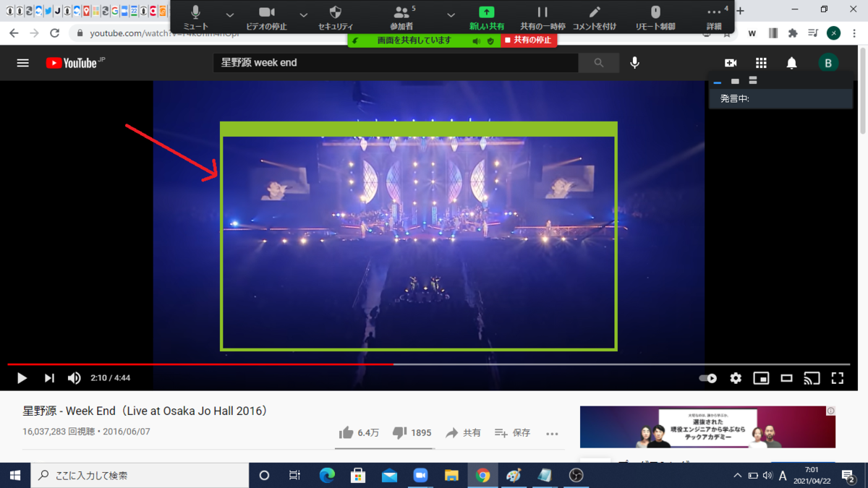Viewport: 868px width, 488px height.
Task: Open OBS Studio from taskbar
Action: tap(576, 475)
